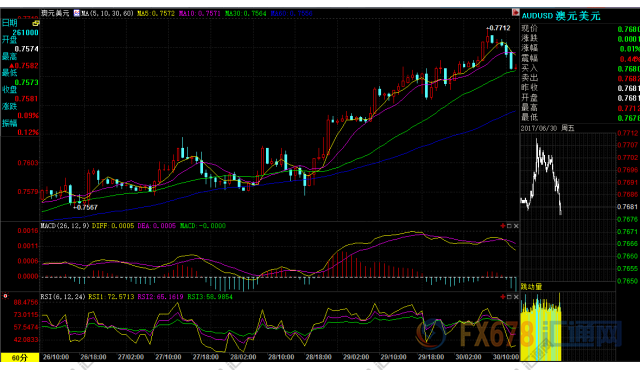Click the red plus icon on MACD panel
Screen dimensions: 640x370
click(x=502, y=226)
